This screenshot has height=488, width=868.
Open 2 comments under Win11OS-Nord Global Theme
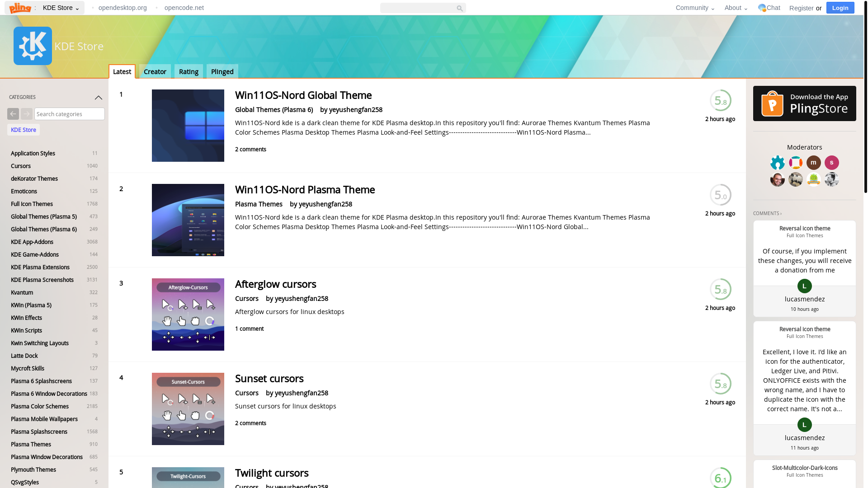(250, 150)
